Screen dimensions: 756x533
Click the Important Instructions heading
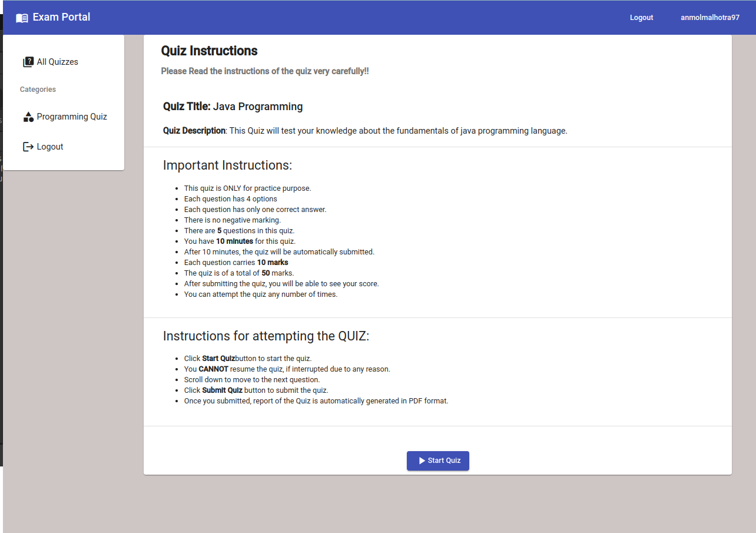tap(227, 165)
